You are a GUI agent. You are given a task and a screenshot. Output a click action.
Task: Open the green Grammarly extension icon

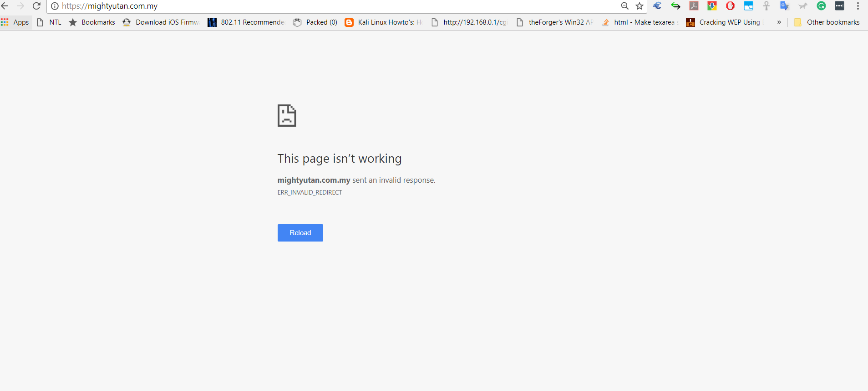tap(821, 6)
